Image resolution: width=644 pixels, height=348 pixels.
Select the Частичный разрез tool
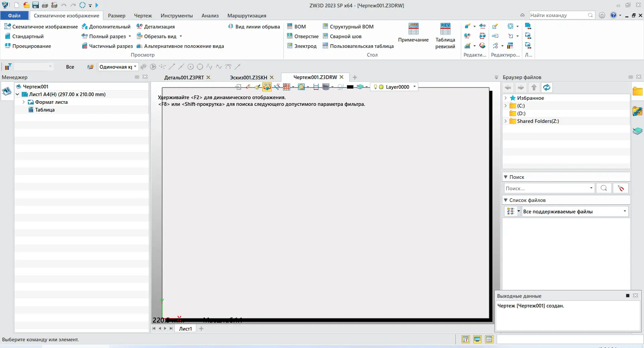pyautogui.click(x=107, y=46)
